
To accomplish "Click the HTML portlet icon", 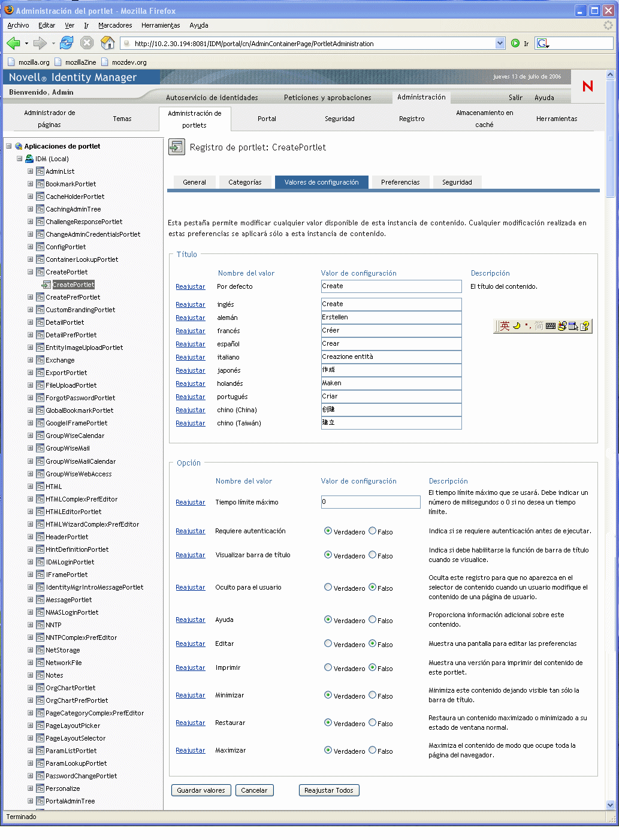I will click(x=40, y=487).
